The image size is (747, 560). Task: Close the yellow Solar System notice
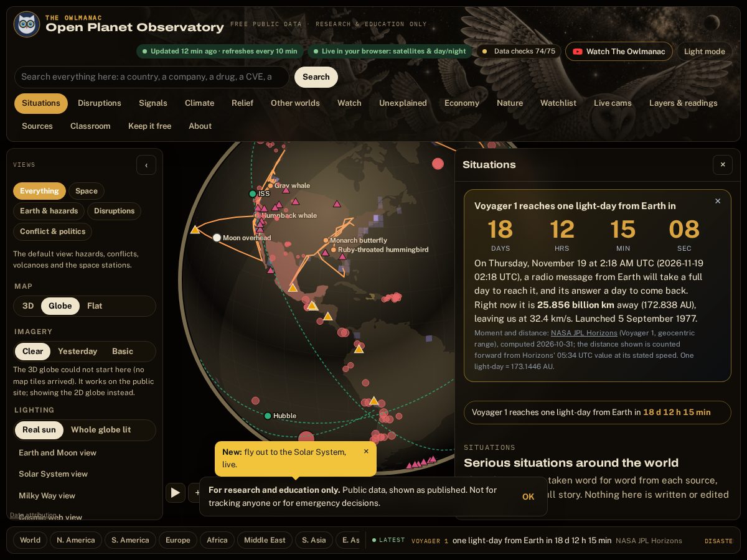[x=366, y=452]
